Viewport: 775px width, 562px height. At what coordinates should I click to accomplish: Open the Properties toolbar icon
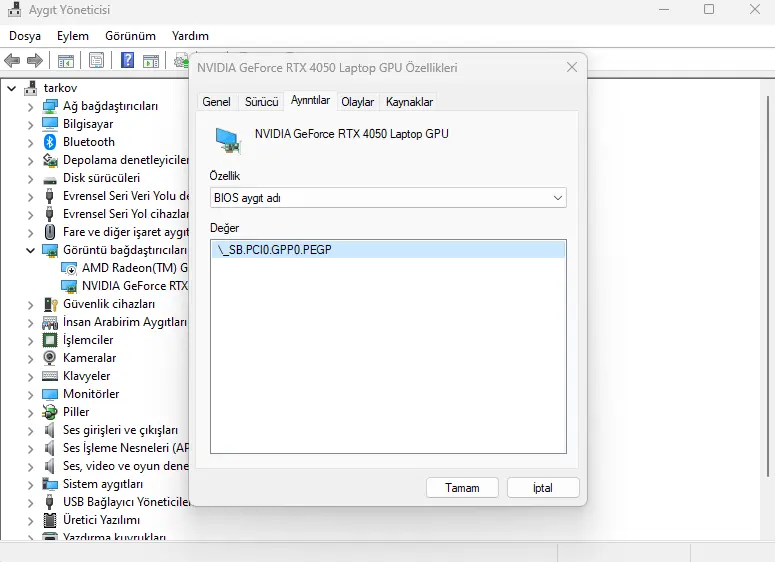[x=96, y=60]
